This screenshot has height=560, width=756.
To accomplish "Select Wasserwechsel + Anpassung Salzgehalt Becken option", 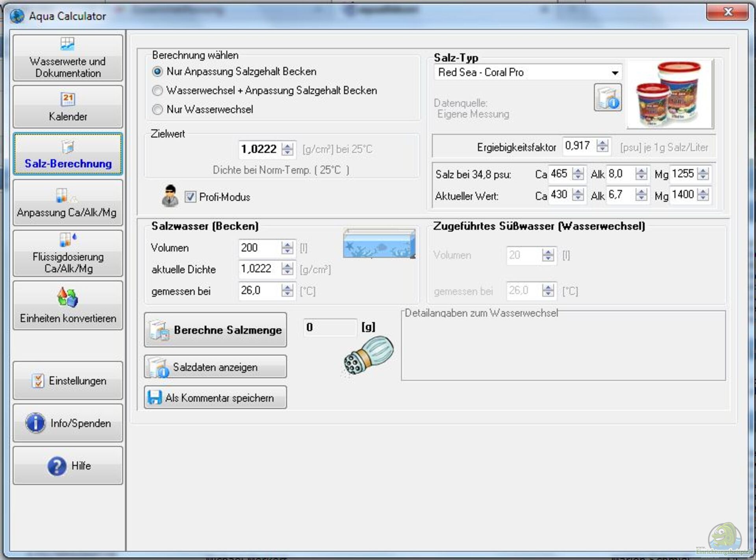I will click(157, 91).
